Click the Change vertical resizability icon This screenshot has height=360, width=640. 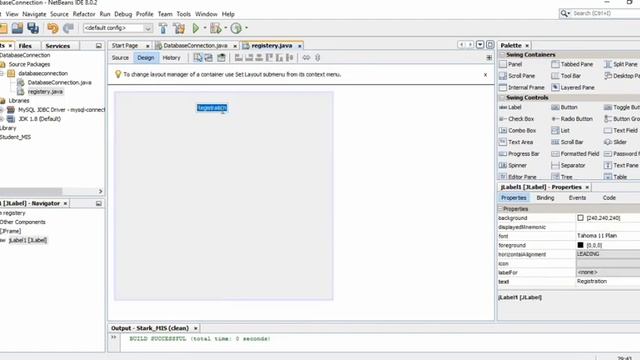pyautogui.click(x=318, y=58)
